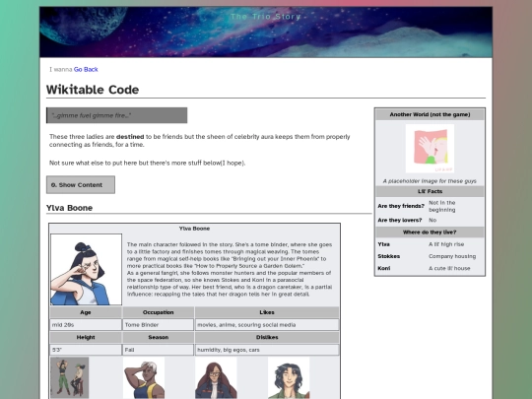
Task: Click the "Not in the beginning" value
Action: coord(442,206)
